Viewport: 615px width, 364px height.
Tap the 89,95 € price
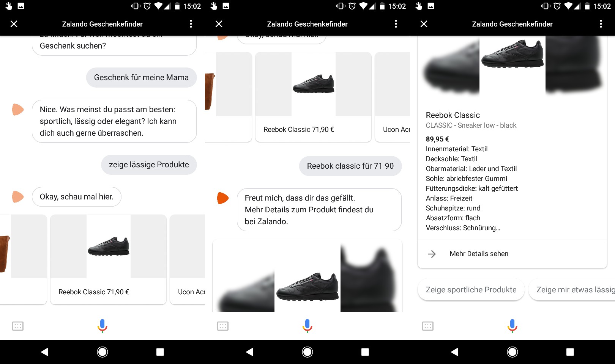point(437,139)
